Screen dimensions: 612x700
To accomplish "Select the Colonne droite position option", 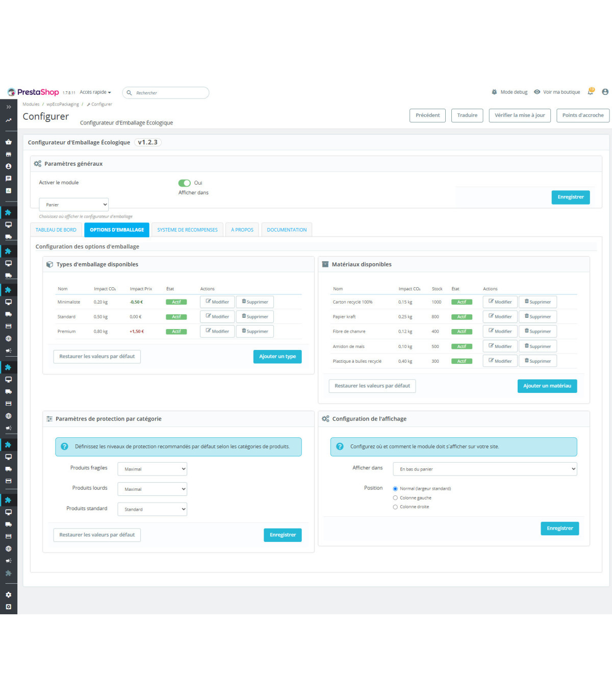I will tap(395, 507).
